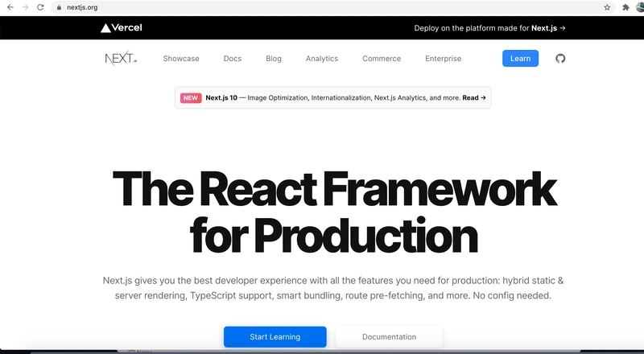644x354 pixels.
Task: Open the Analytics nav item
Action: pos(321,59)
